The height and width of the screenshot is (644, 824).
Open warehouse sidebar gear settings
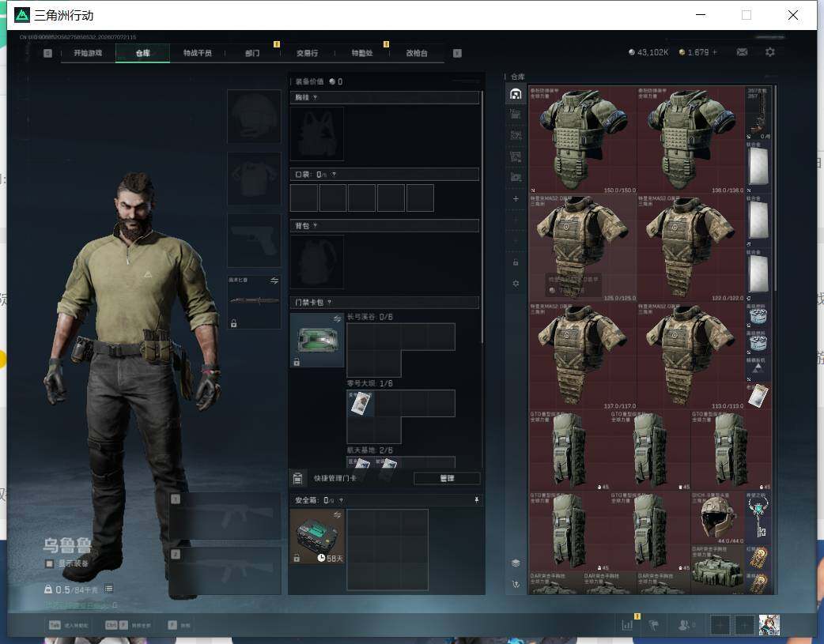tap(516, 283)
